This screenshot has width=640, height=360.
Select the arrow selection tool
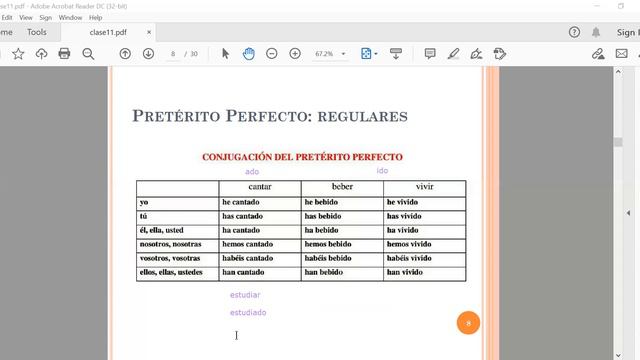point(225,53)
